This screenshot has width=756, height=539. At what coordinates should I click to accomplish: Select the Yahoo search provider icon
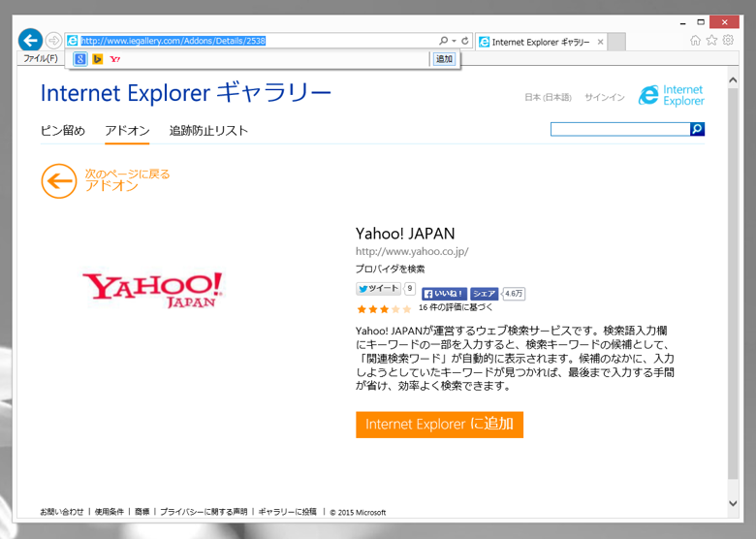click(x=114, y=59)
